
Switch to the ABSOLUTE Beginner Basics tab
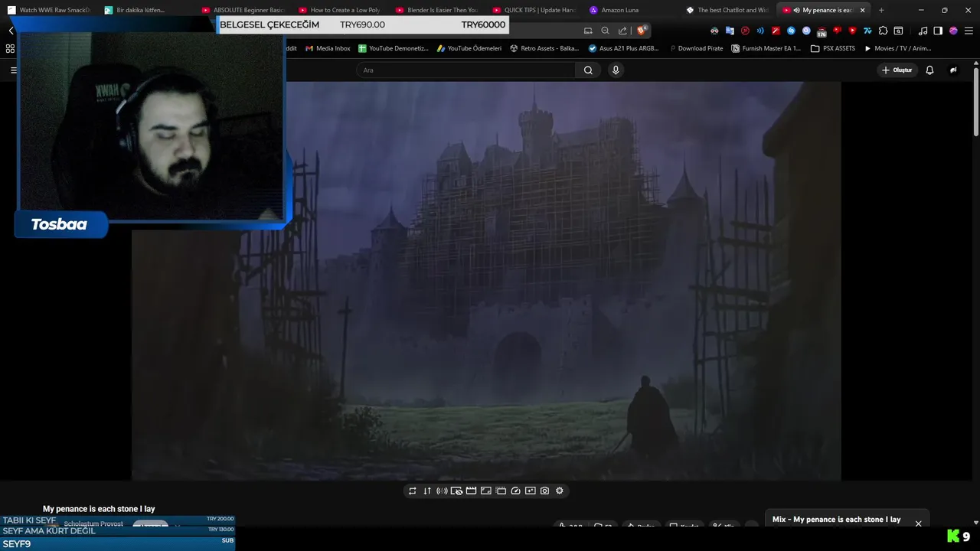coord(243,10)
